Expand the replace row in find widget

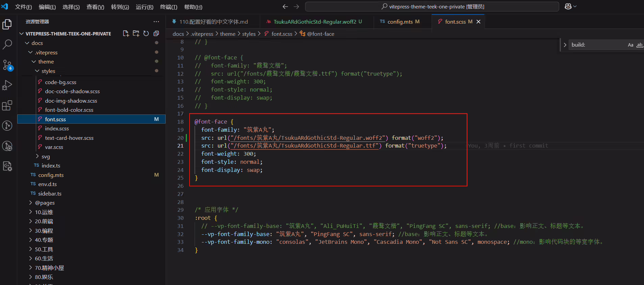(x=565, y=45)
